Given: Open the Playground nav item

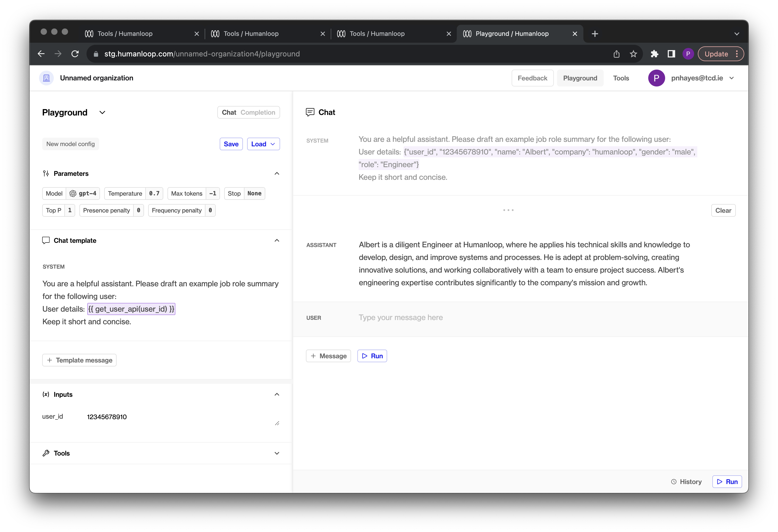Looking at the screenshot, I should click(x=580, y=78).
